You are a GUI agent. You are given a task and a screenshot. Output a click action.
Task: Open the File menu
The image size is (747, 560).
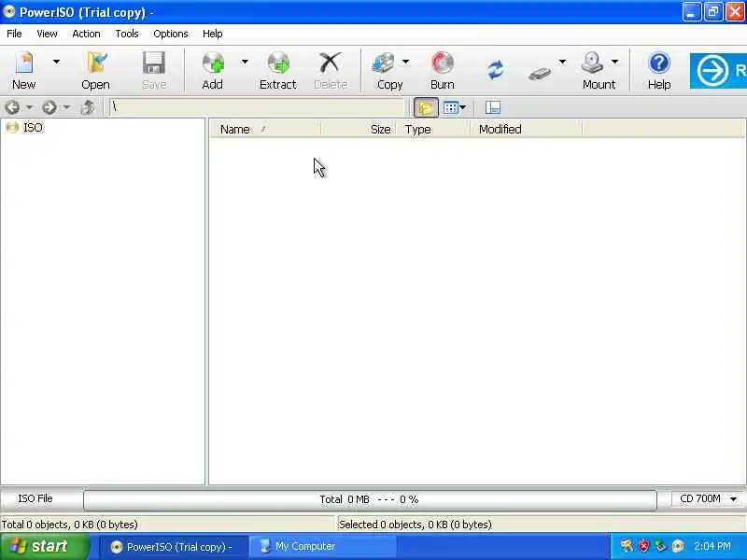click(x=14, y=34)
